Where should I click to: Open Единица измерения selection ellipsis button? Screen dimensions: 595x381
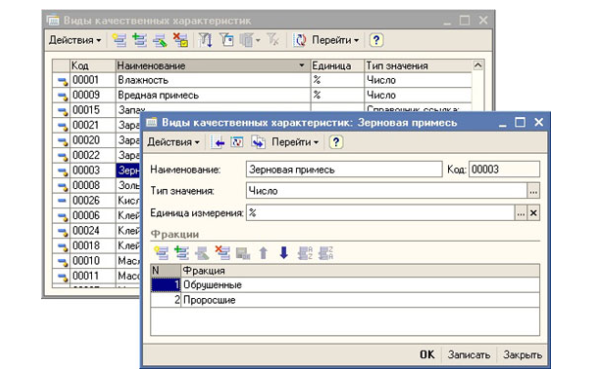pyautogui.click(x=521, y=213)
